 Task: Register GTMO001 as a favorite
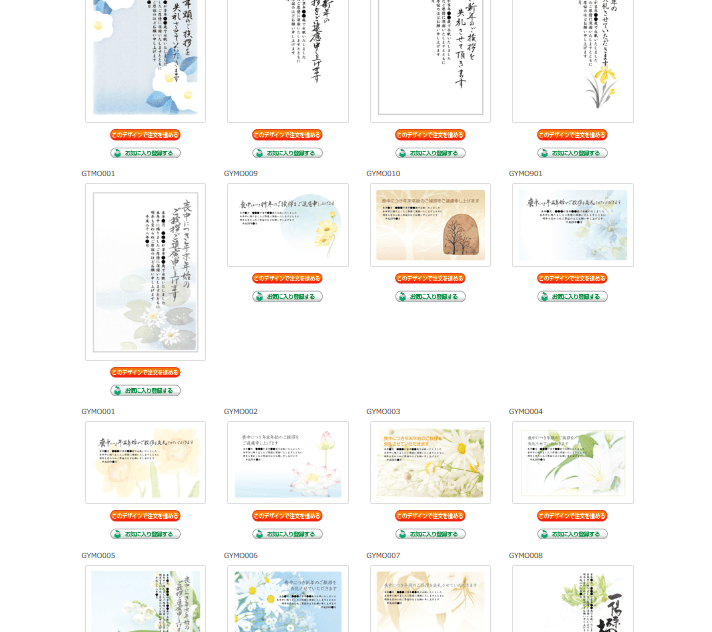[145, 390]
